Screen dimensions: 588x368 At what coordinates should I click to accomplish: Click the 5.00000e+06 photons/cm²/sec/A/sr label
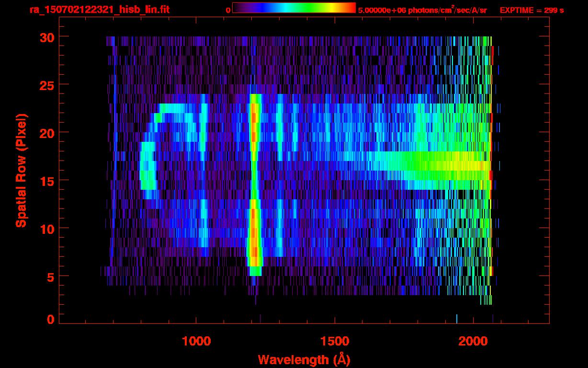(x=422, y=10)
